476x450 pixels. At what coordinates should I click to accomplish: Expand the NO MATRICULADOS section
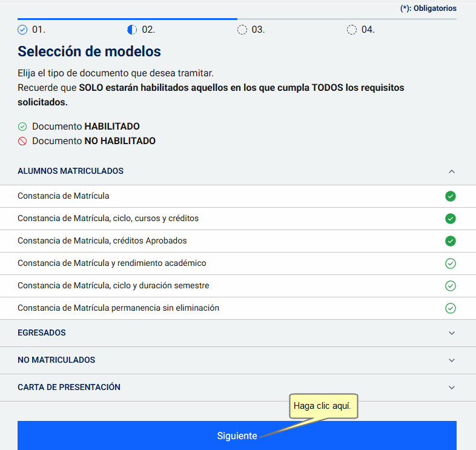(x=451, y=360)
